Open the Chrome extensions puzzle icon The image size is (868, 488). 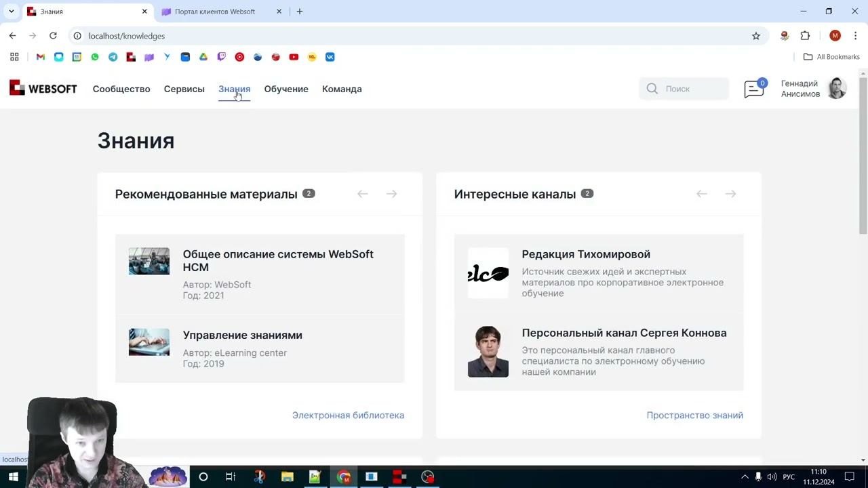pos(806,36)
